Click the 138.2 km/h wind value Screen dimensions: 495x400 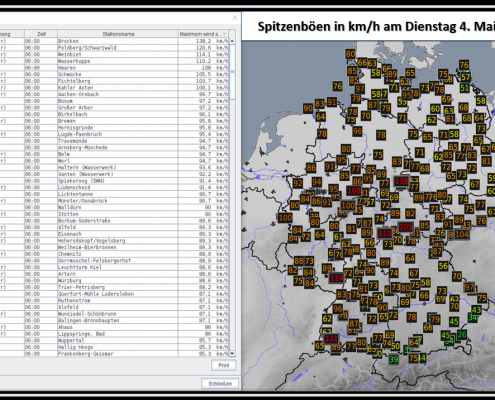[212, 41]
